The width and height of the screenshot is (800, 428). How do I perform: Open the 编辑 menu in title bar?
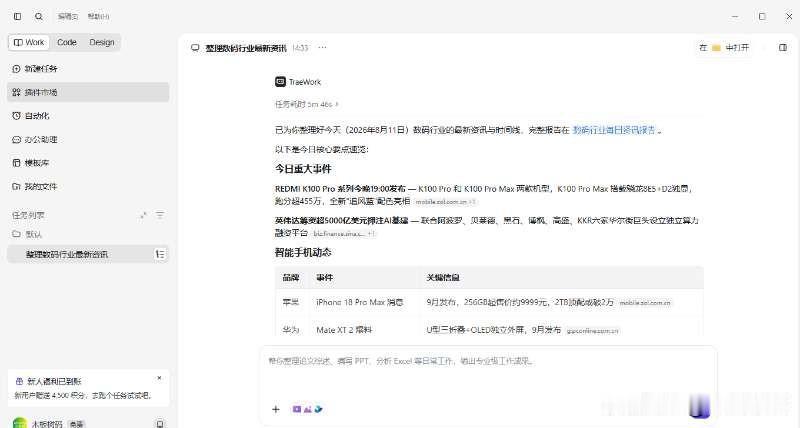click(68, 16)
